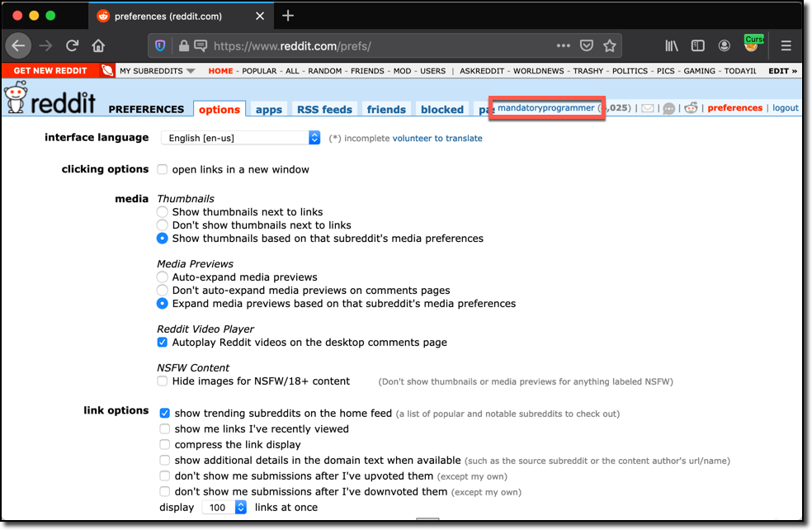Viewport: 812px width, 530px height.
Task: Expand the MY SUBREDDITS dropdown
Action: coord(157,71)
